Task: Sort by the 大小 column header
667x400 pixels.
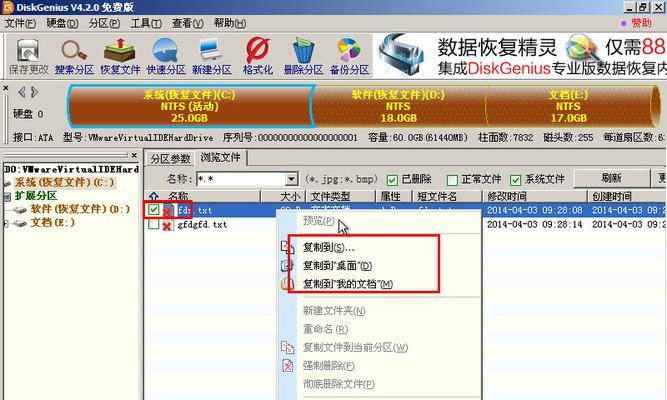Action: tap(284, 196)
